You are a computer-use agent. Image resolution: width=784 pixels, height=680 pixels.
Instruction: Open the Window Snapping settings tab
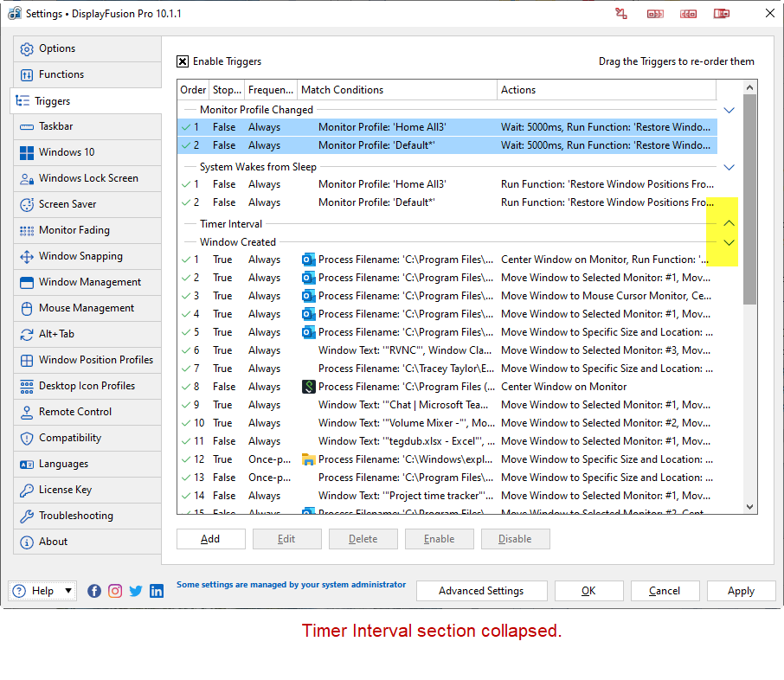point(80,256)
